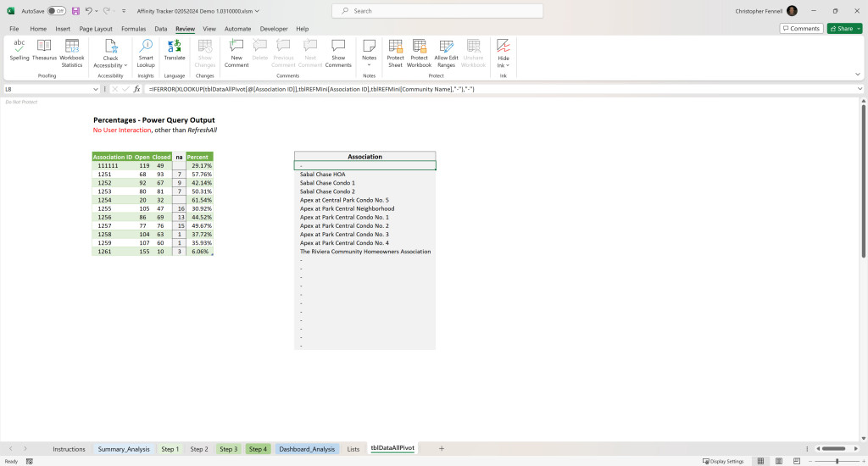
Task: Open the Summary_Analysis sheet tab
Action: click(124, 449)
